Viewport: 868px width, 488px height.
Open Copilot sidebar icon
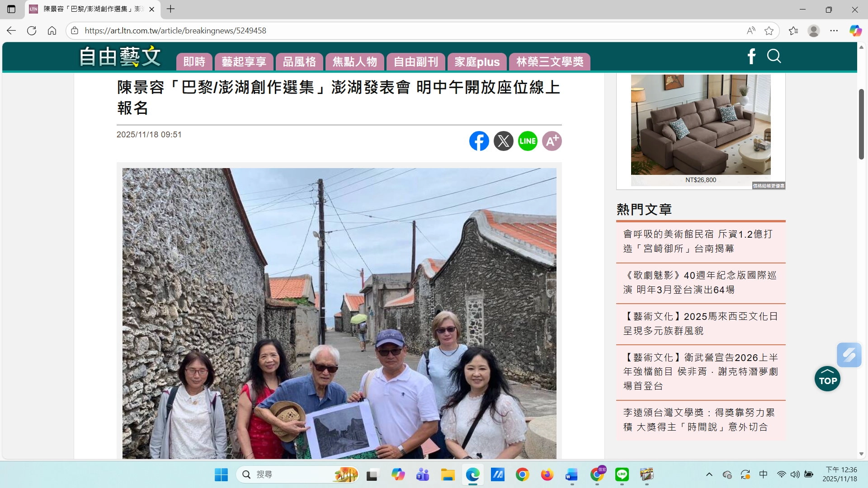pyautogui.click(x=855, y=31)
